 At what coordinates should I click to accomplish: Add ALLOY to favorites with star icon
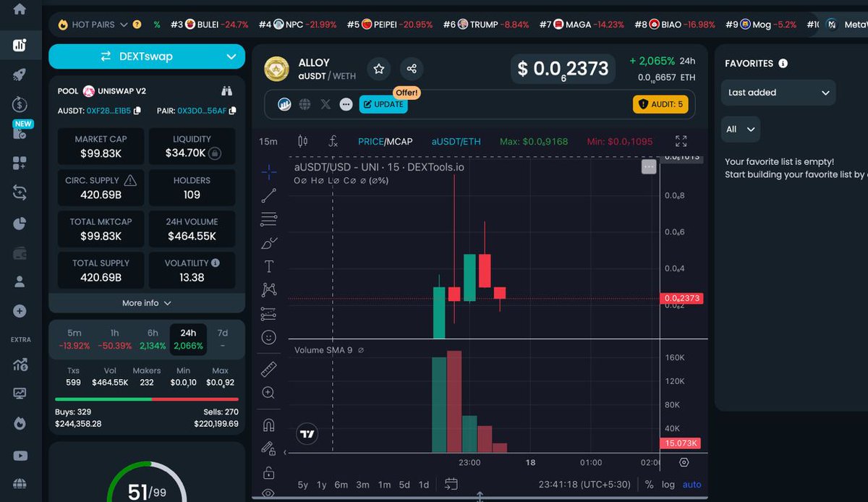(379, 69)
